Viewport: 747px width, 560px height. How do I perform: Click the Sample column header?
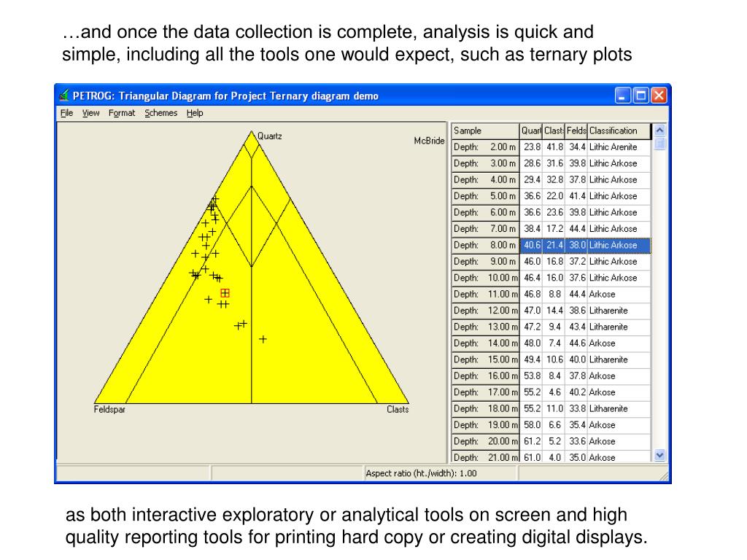pyautogui.click(x=485, y=131)
